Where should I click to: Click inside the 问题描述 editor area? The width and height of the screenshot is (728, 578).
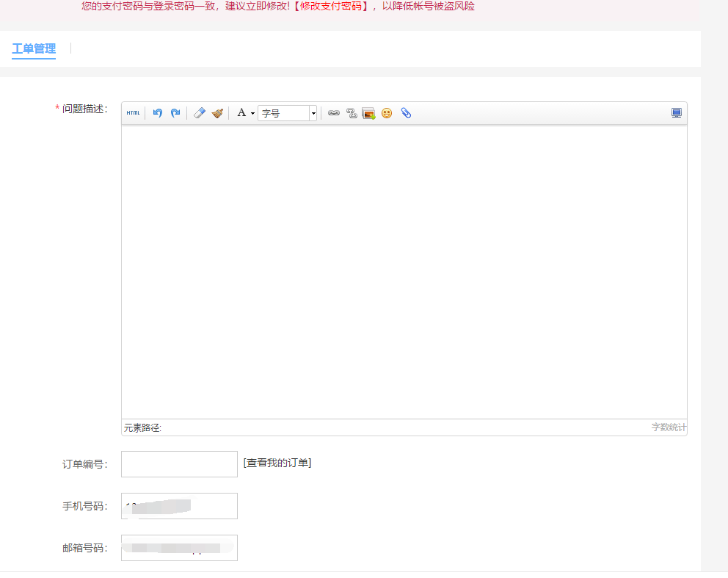pyautogui.click(x=404, y=272)
